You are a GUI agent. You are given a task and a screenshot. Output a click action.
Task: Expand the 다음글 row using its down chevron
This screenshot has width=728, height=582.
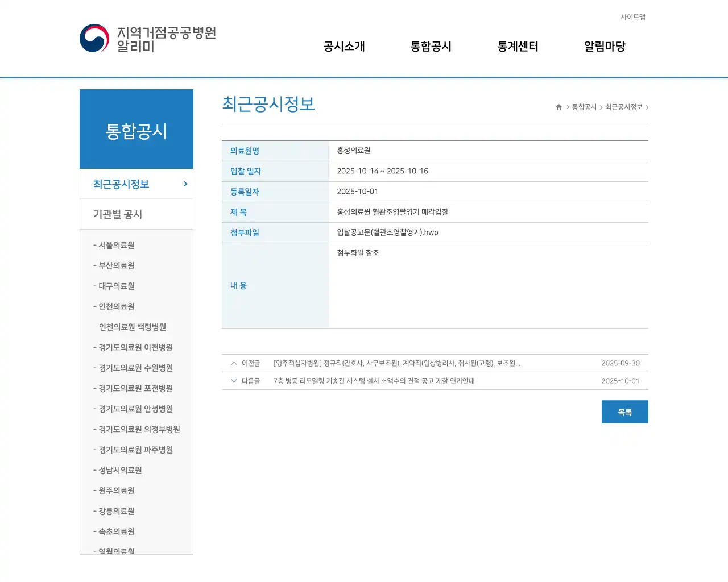click(x=234, y=381)
